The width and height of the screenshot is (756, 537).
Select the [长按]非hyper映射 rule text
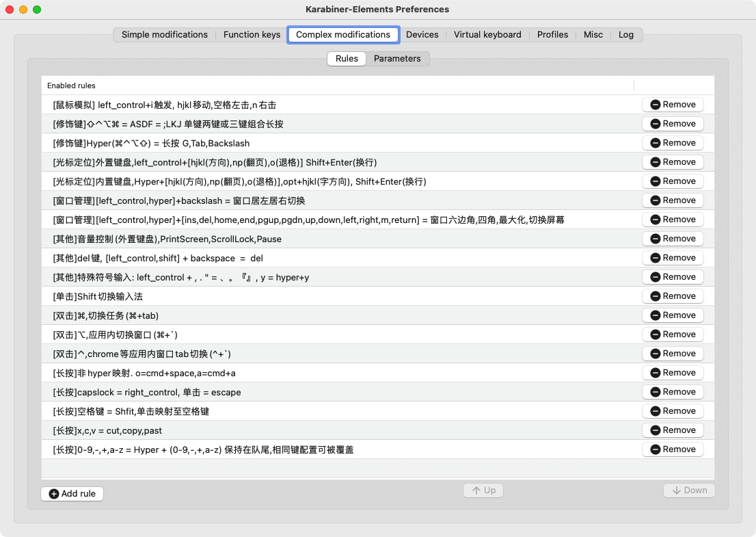[144, 373]
